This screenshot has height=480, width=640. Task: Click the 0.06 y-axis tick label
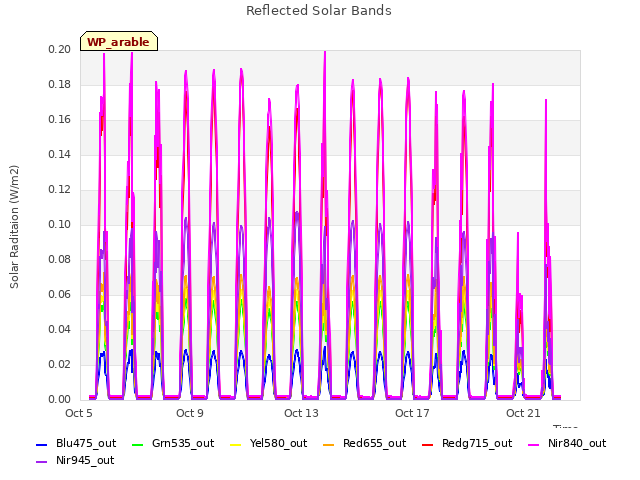tap(60, 295)
